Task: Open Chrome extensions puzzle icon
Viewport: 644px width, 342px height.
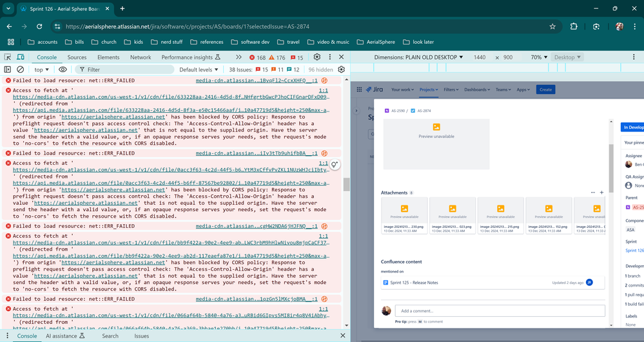Action: pos(574,26)
